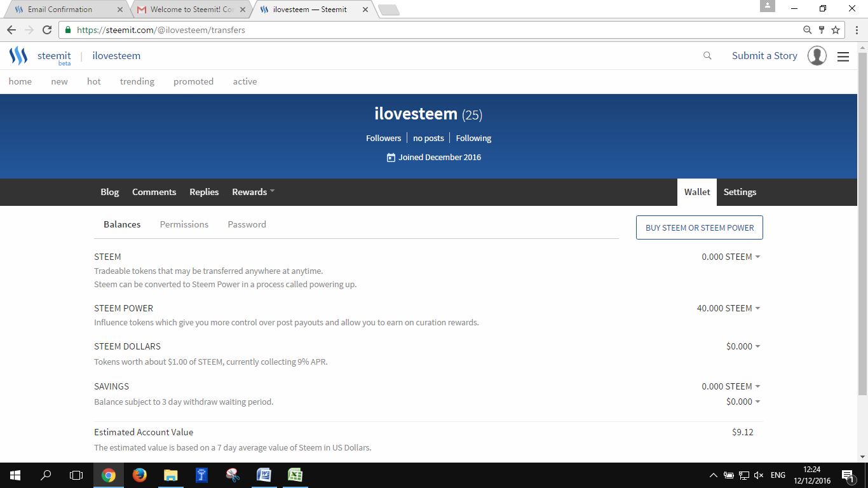Open the Replies tab
Screen dimensions: 868x488
204,192
